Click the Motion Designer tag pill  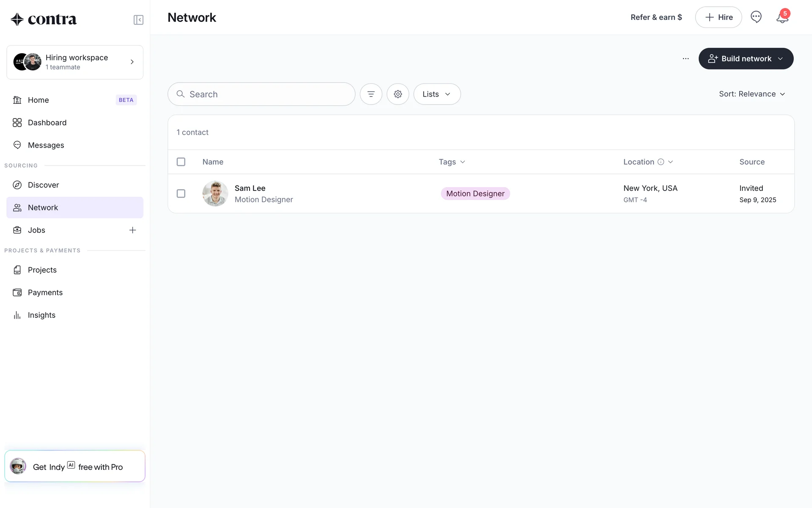pos(475,193)
